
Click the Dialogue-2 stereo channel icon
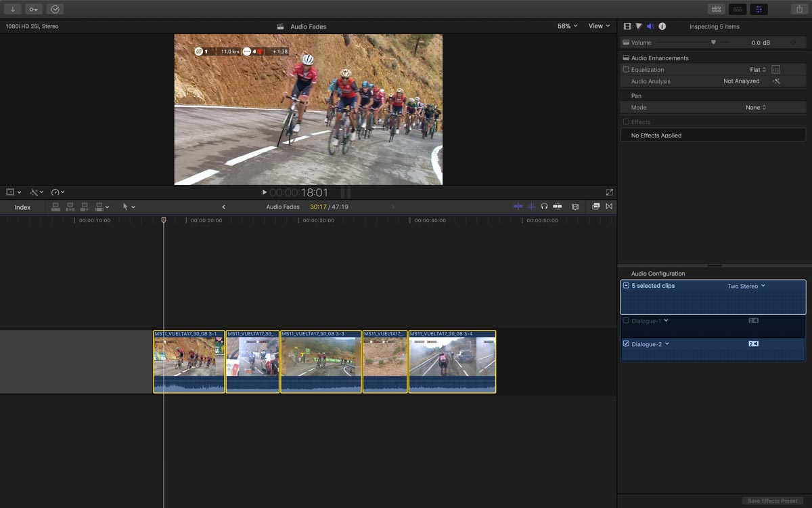click(753, 344)
